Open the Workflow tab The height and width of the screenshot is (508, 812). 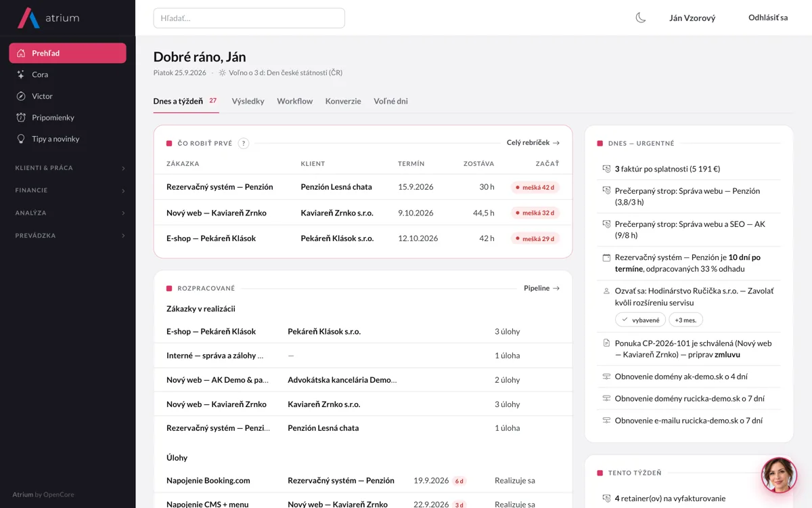[x=294, y=101]
